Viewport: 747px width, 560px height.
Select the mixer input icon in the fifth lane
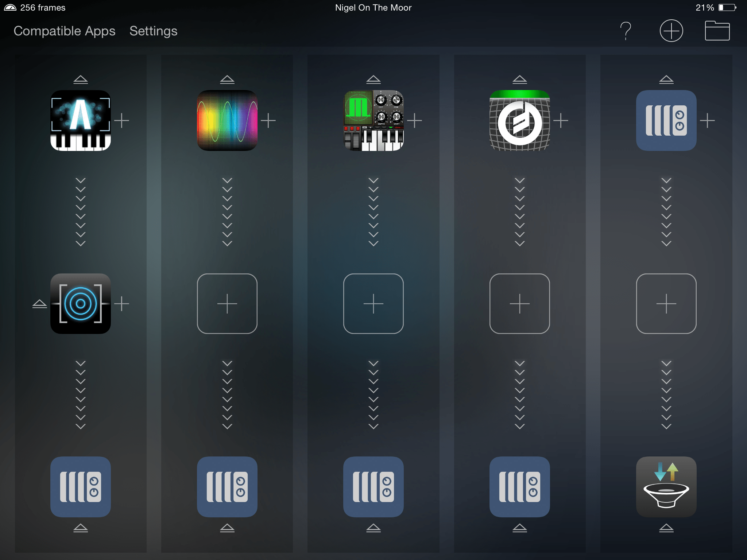click(x=666, y=120)
